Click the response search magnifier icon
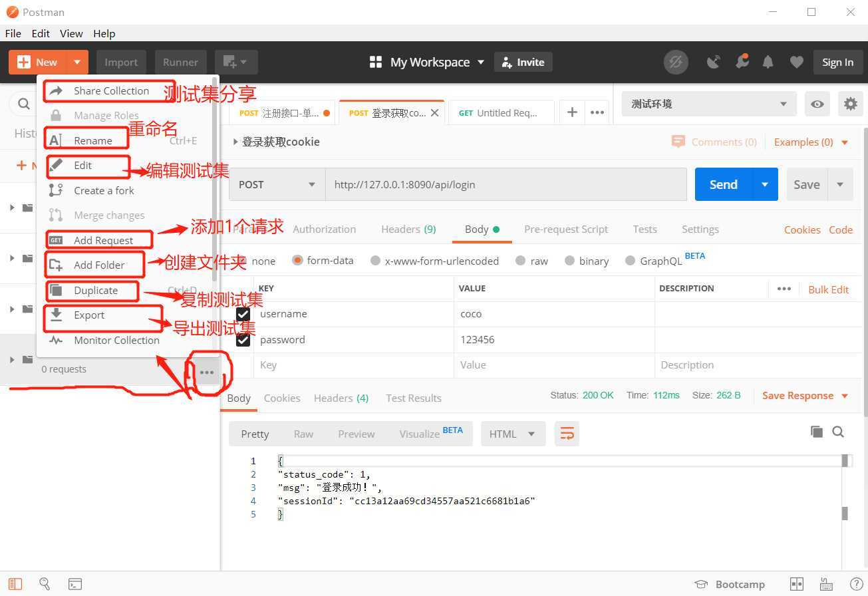The image size is (868, 596). click(838, 432)
